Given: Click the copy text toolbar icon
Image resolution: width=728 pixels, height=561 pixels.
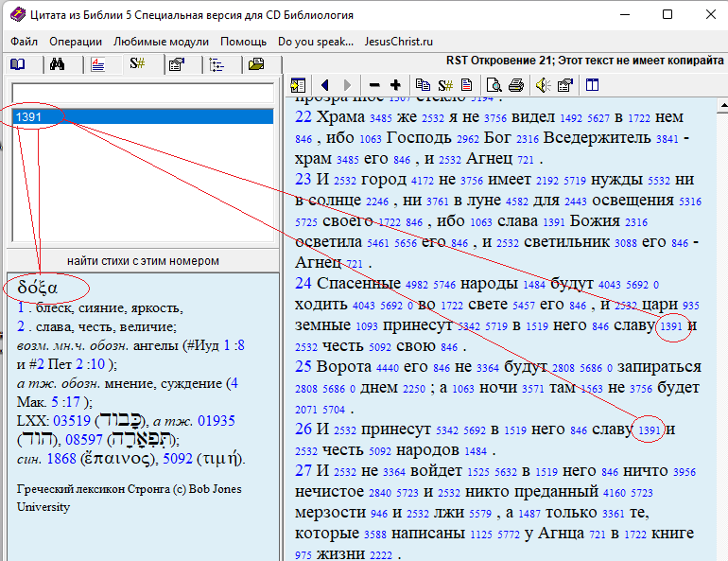Looking at the screenshot, I should click(423, 85).
